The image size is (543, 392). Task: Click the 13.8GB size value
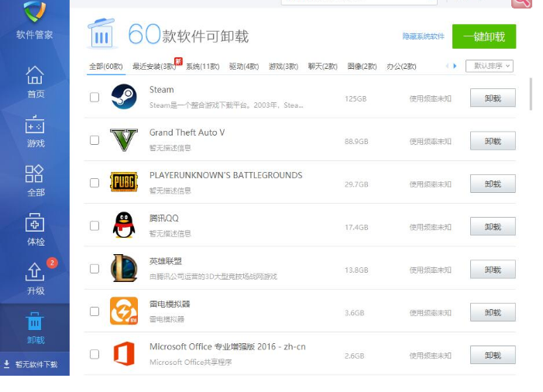pos(356,270)
